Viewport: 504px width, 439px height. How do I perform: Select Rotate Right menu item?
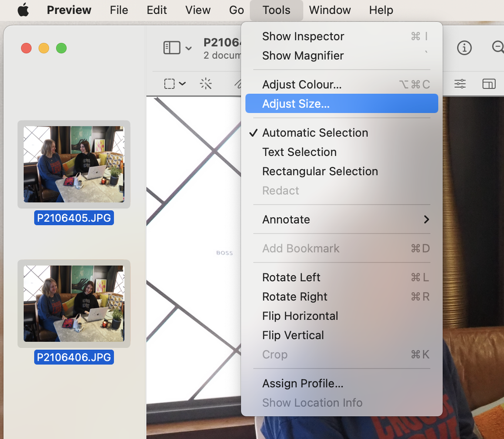342,297
